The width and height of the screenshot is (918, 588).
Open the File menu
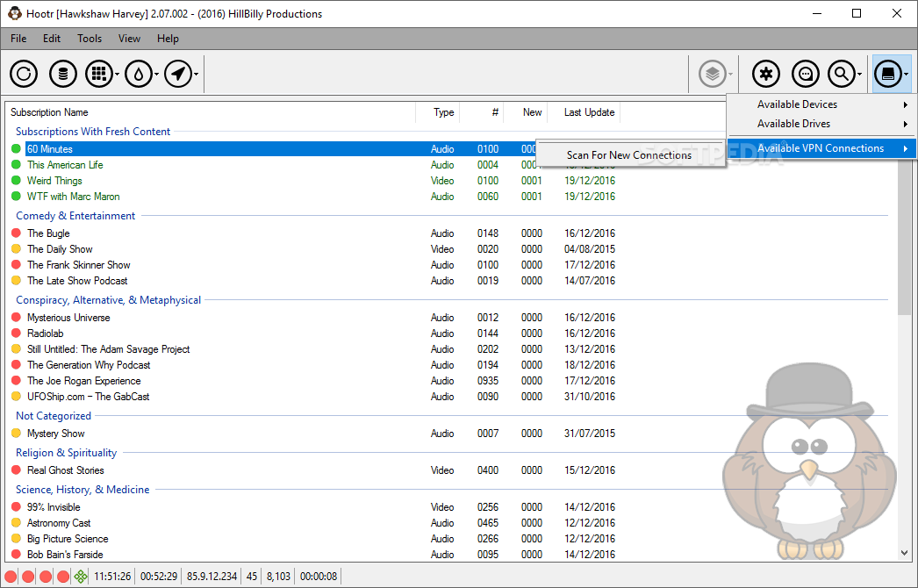18,39
